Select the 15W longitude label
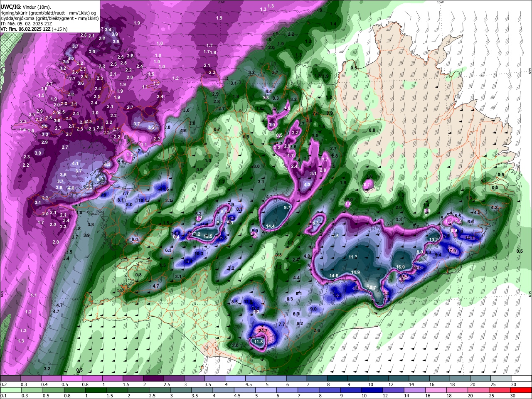The height and width of the screenshot is (399, 532). point(440,2)
